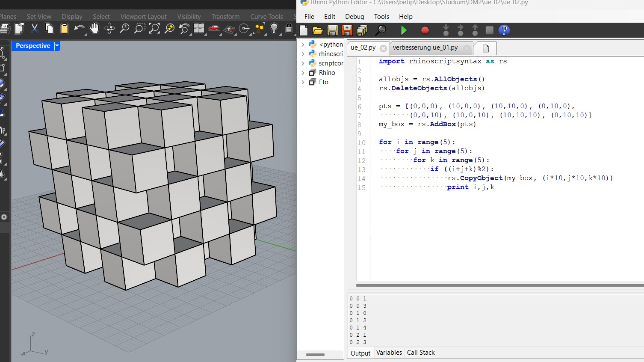Open the four-viewport layout tool
This screenshot has height=362, width=644.
[x=199, y=29]
